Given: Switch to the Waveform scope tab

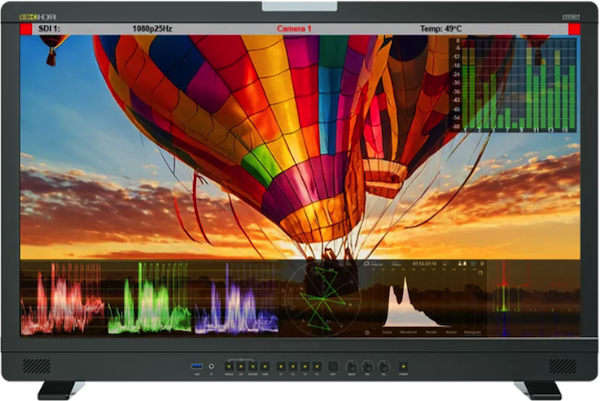Looking at the screenshot, I should pos(409,332).
